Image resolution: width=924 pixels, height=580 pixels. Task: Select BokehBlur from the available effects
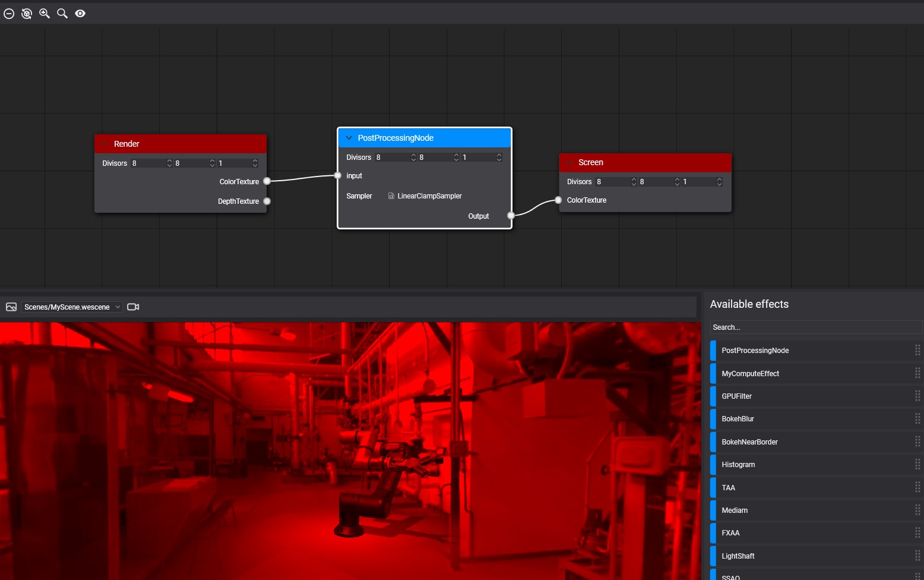click(738, 419)
